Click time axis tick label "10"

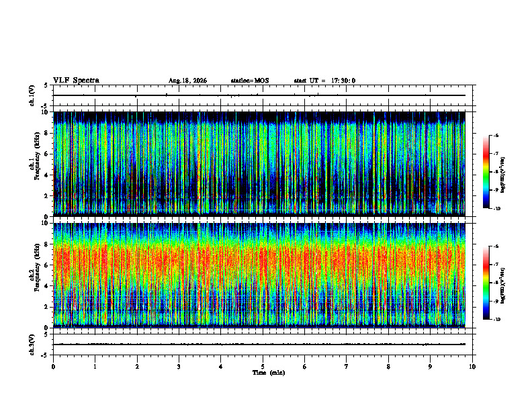coord(472,367)
